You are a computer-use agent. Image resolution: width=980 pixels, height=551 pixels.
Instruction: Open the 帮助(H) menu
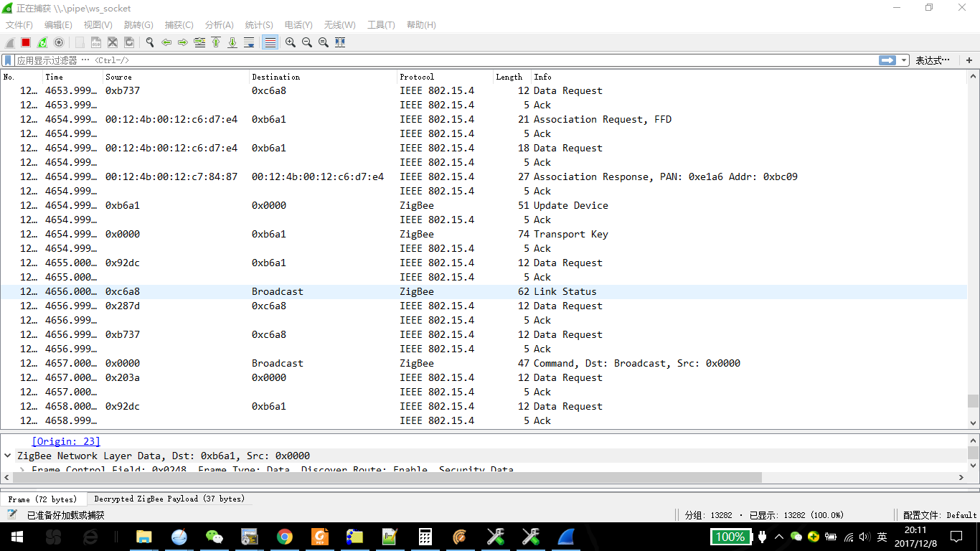coord(421,25)
